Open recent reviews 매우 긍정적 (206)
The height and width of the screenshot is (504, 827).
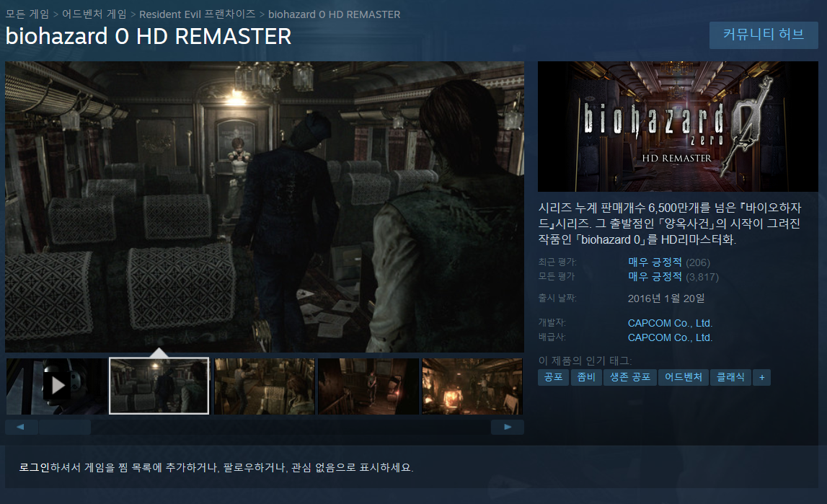[x=669, y=262]
